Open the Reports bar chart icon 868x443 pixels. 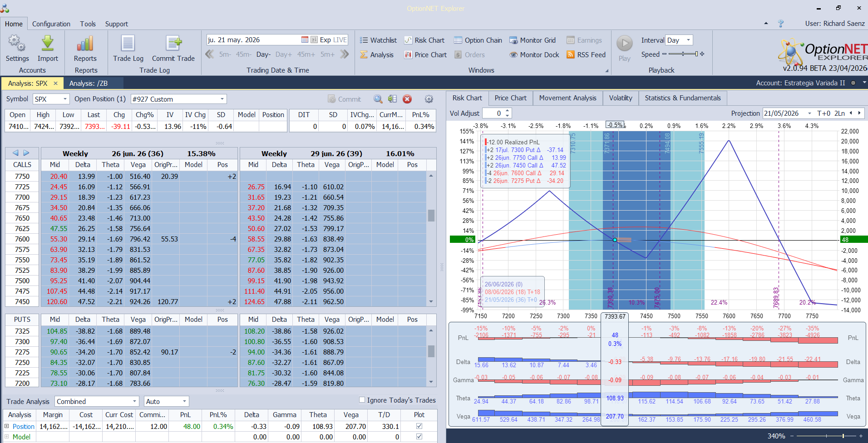[x=85, y=44]
